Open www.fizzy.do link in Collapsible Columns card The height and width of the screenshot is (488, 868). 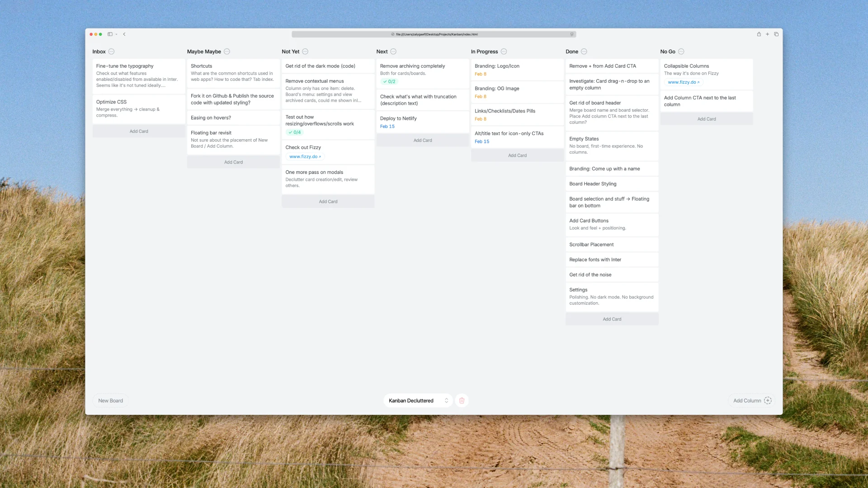684,82
